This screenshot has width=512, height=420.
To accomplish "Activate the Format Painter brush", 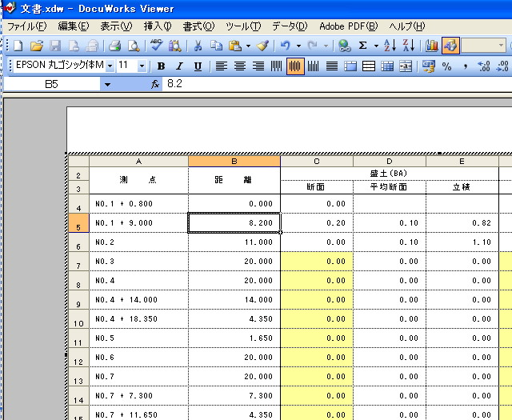I will pos(263,46).
